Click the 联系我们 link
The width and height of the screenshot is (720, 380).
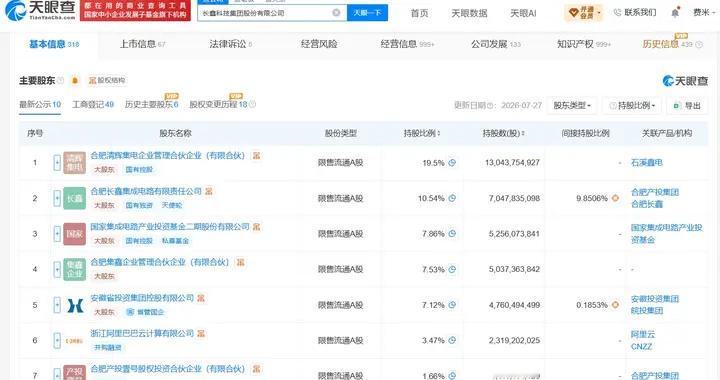640,12
